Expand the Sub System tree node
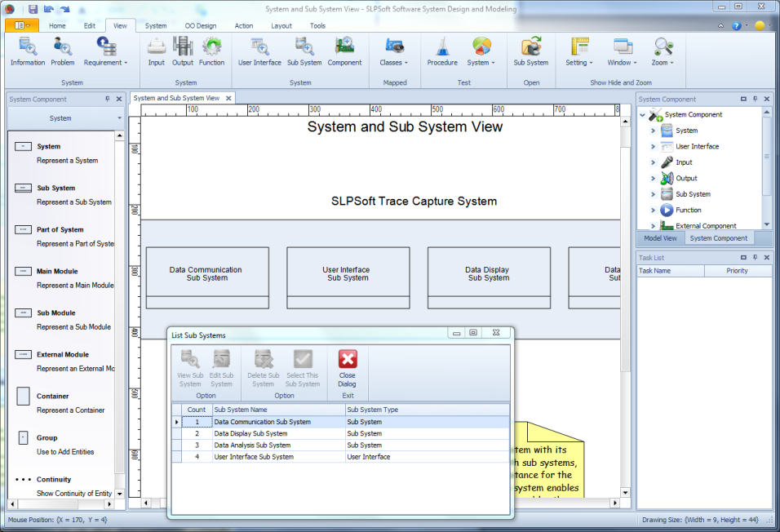 (x=654, y=194)
